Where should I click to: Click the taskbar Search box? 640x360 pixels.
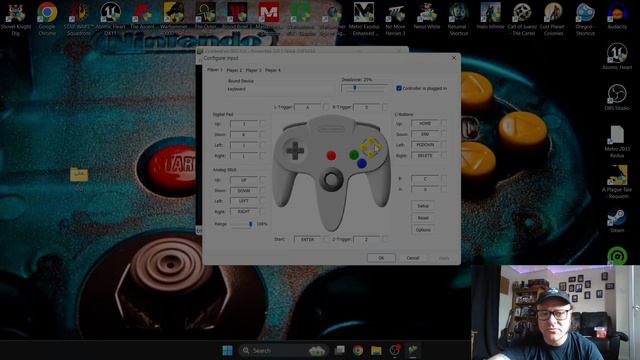[284, 350]
